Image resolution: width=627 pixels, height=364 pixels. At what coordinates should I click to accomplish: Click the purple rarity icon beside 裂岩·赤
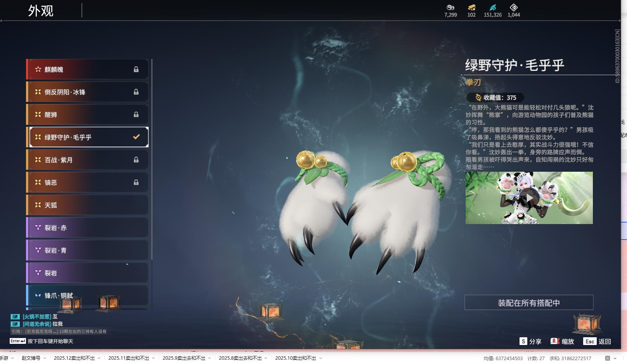(38, 228)
